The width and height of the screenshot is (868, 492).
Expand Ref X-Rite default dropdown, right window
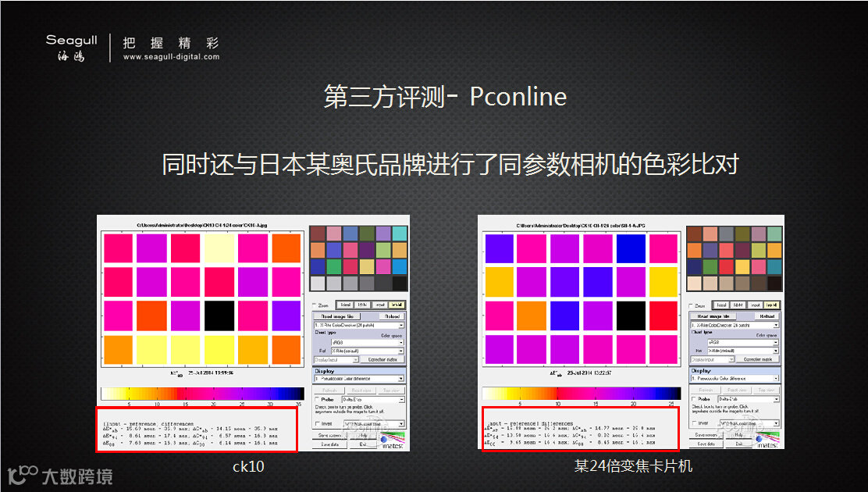(x=743, y=351)
